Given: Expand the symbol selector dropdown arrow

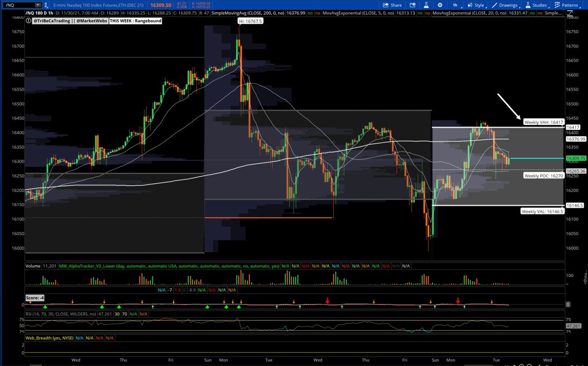Looking at the screenshot, I should pyautogui.click(x=38, y=5).
